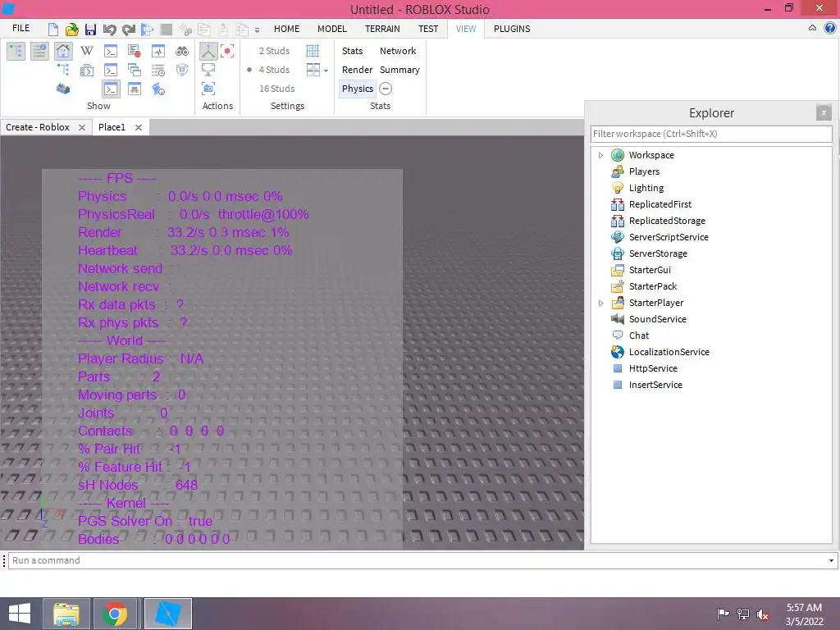Select the 2 Studs grid option
This screenshot has height=630, width=840.
tap(274, 51)
